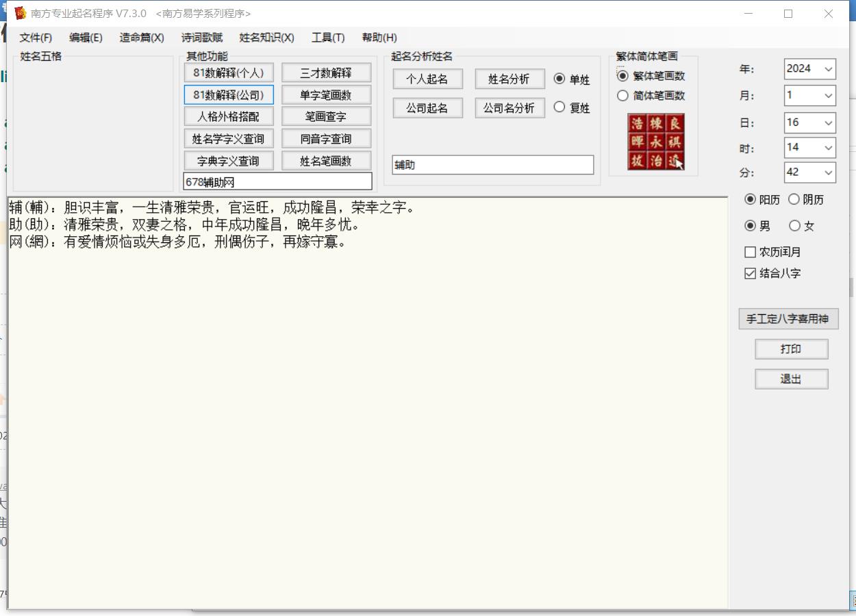Open the 姓名学字义查询 meaning lookup
This screenshot has height=616, width=856.
pyautogui.click(x=229, y=138)
